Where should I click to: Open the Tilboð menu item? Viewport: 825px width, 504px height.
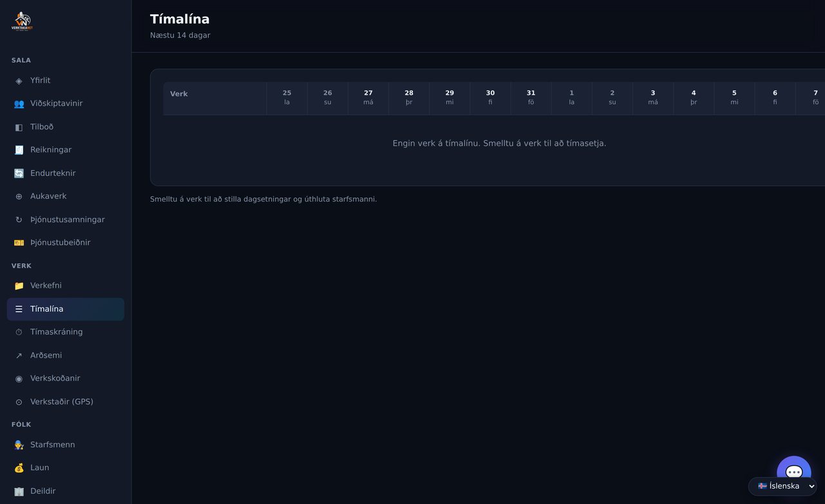pos(66,127)
